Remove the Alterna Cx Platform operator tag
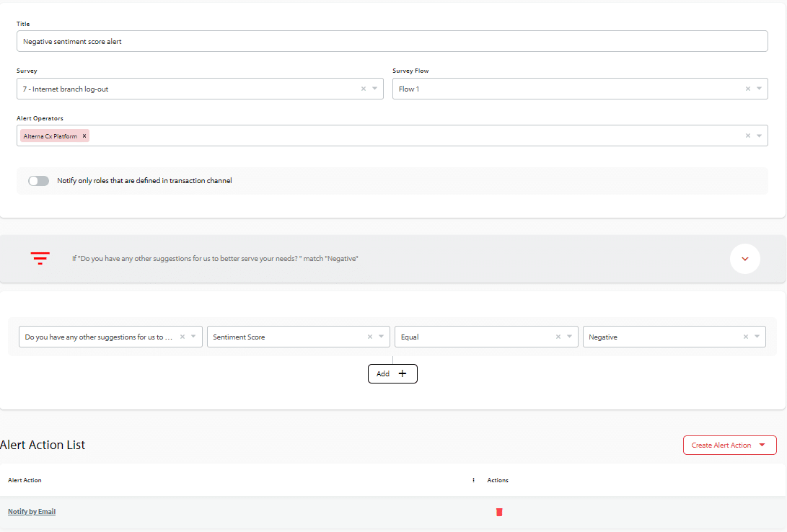This screenshot has height=532, width=787. click(84, 136)
